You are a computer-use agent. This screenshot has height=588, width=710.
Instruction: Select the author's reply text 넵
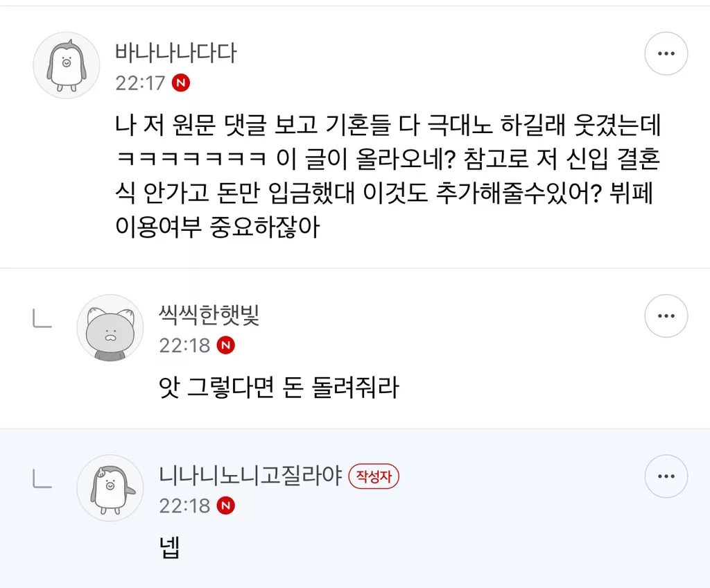[170, 548]
